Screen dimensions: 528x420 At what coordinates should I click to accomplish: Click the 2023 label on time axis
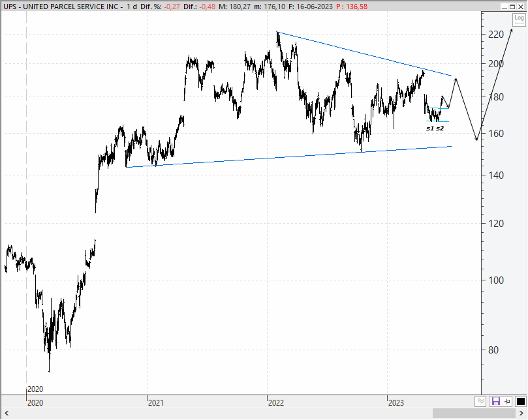pyautogui.click(x=396, y=402)
